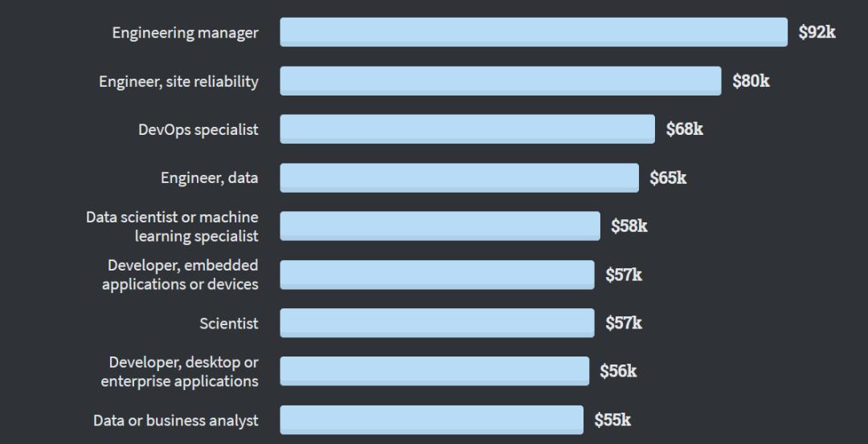Select the Engineer, site reliability bar
868x444 pixels.
pyautogui.click(x=500, y=81)
